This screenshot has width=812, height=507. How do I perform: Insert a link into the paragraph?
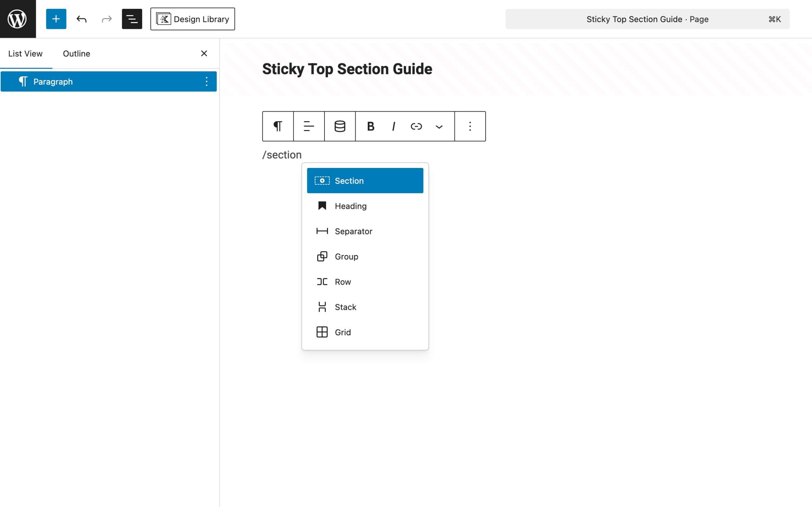click(416, 126)
